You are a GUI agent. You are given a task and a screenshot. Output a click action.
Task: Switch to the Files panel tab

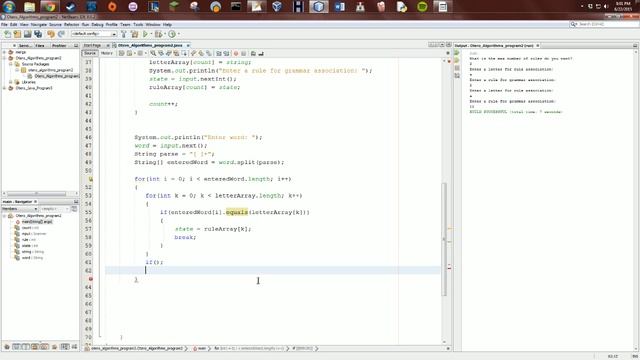click(40, 46)
